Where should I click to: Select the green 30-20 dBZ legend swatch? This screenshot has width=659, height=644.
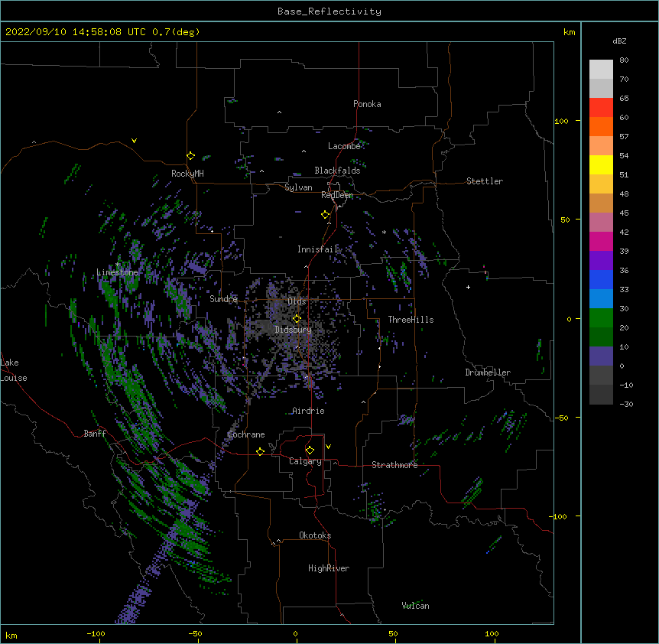pos(601,318)
